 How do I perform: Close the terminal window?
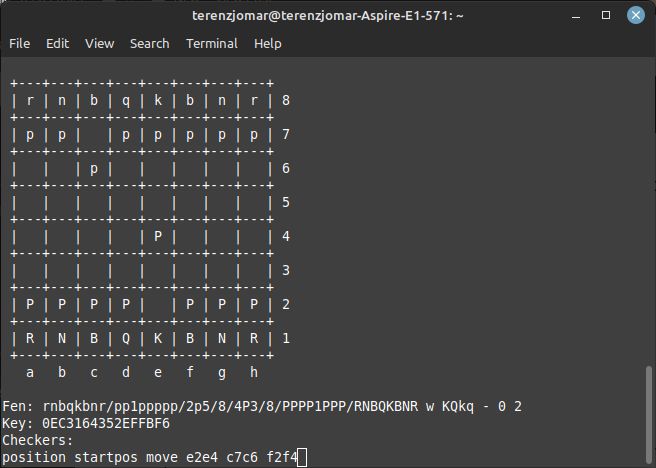click(633, 16)
